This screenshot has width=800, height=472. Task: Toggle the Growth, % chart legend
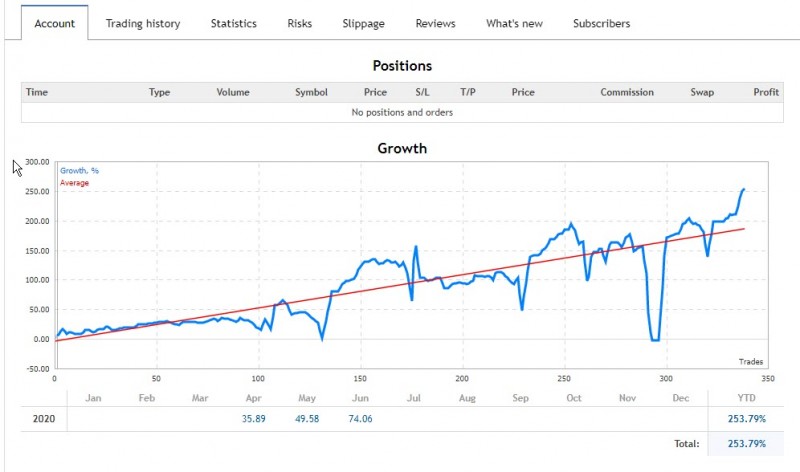coord(79,171)
